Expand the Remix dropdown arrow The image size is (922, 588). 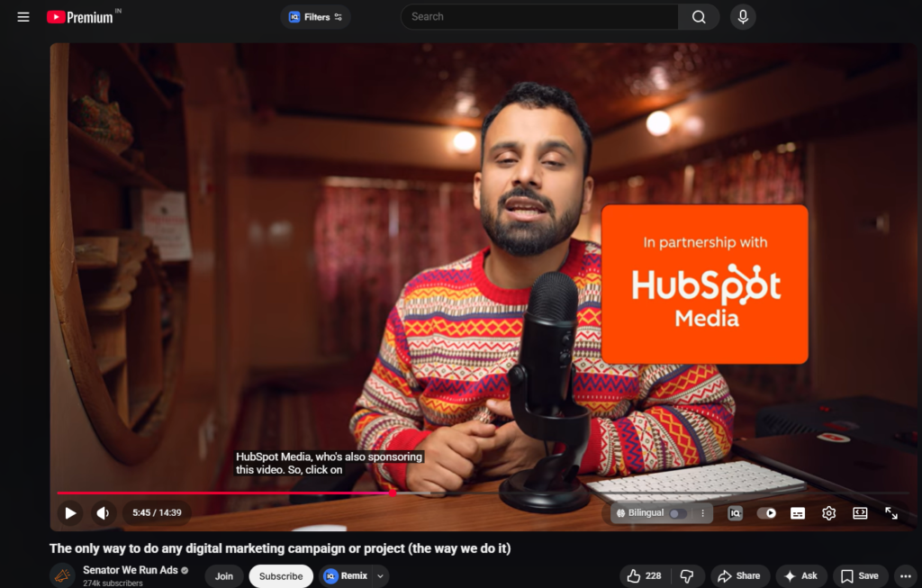(380, 576)
